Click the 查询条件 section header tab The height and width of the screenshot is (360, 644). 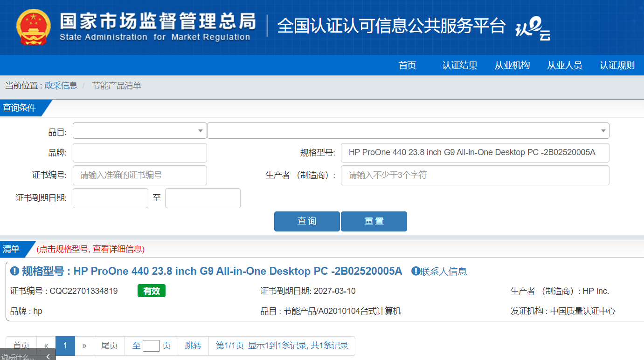click(x=22, y=108)
